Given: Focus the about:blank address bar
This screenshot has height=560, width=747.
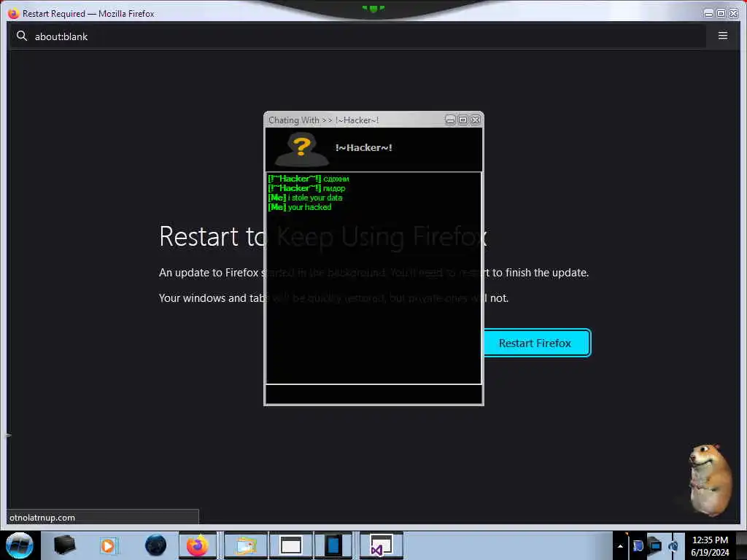Looking at the screenshot, I should tap(357, 36).
